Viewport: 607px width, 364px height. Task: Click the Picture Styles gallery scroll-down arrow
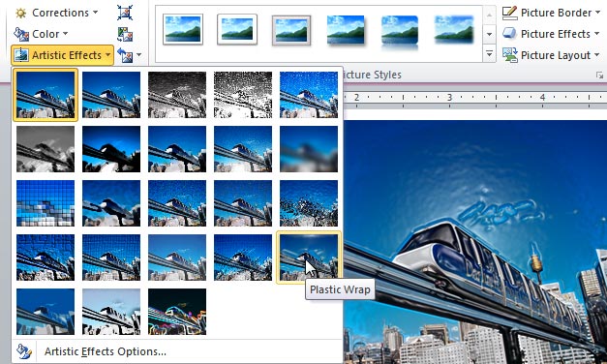(489, 34)
